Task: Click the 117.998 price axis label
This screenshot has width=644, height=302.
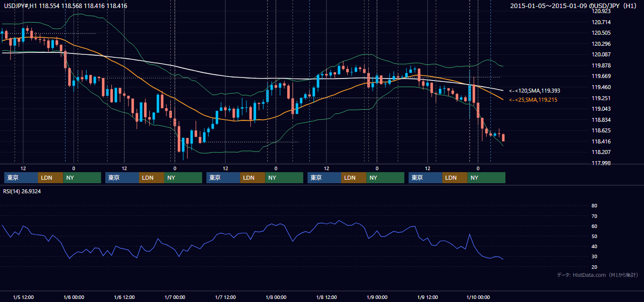Action: [x=602, y=163]
